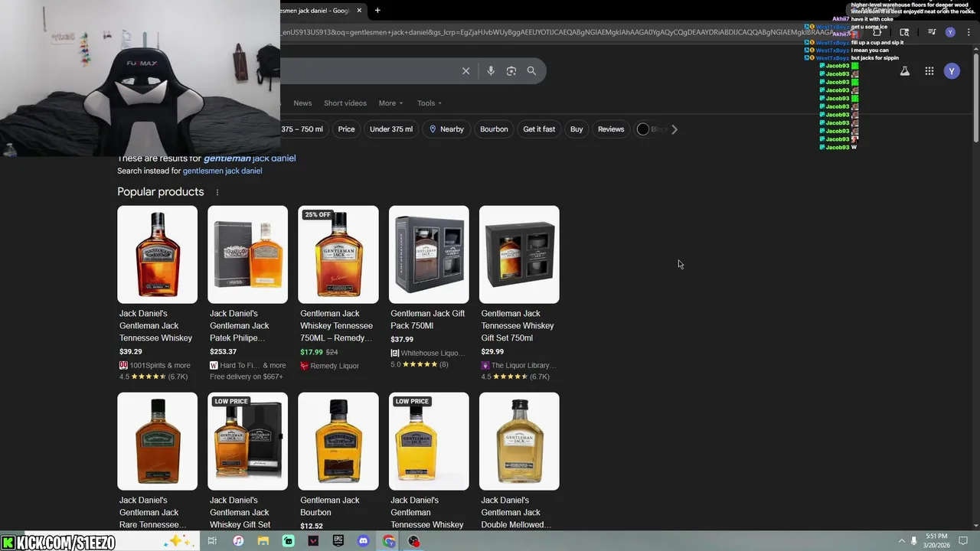Open File Explorer from the taskbar

pyautogui.click(x=263, y=541)
